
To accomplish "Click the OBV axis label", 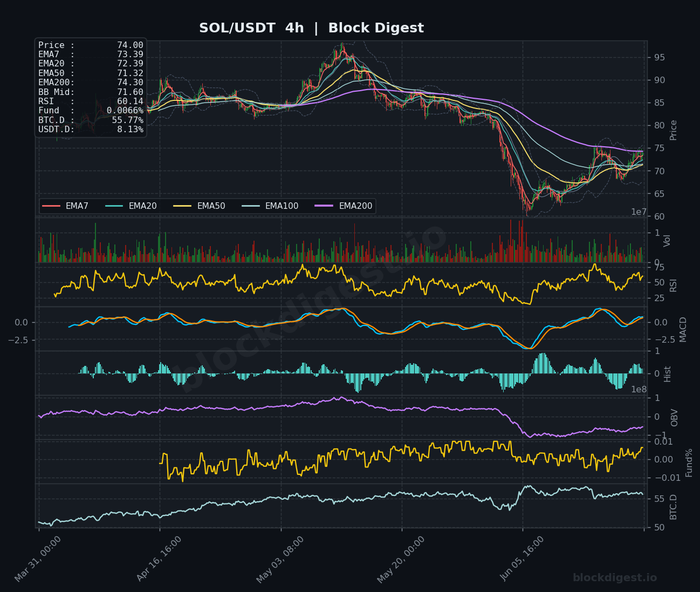I will (673, 418).
